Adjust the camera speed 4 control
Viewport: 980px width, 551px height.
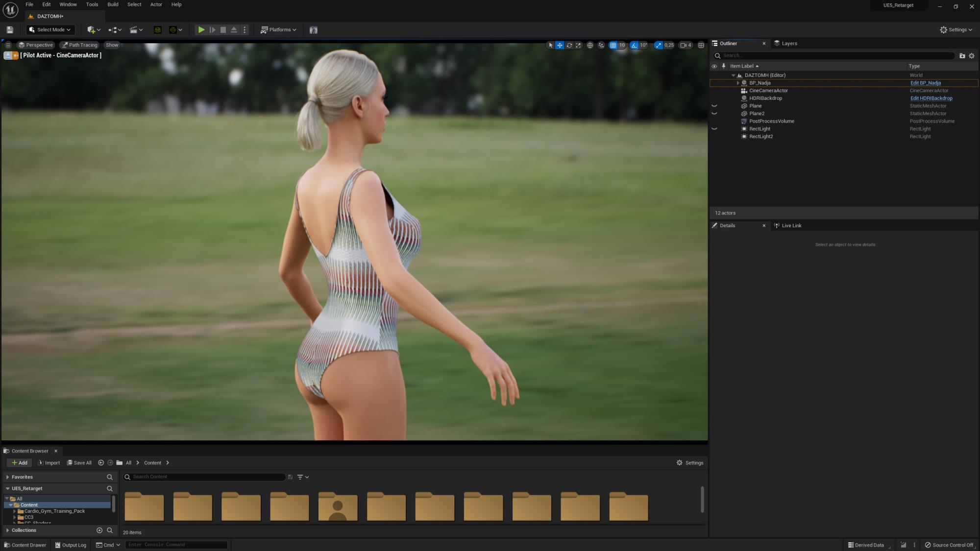(x=686, y=45)
